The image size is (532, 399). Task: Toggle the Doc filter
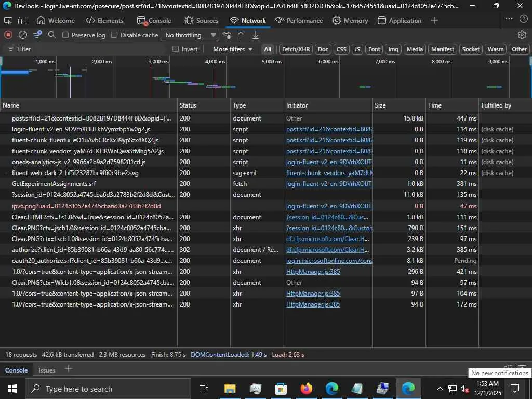(323, 49)
